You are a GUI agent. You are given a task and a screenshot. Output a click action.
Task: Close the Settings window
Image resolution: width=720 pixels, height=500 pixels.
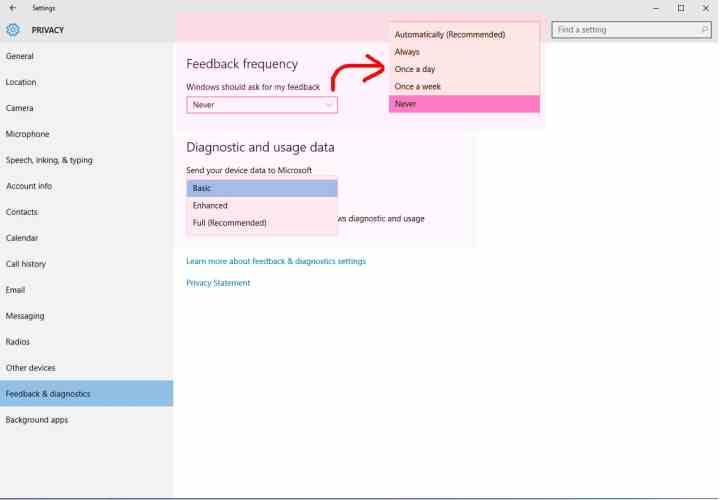[706, 8]
